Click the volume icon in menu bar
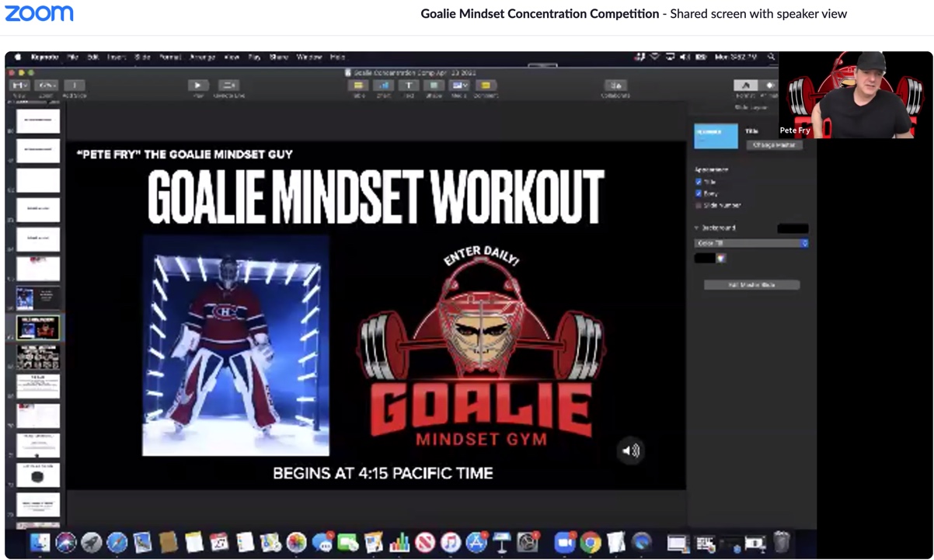Screen dimensions: 934x560 (685, 57)
